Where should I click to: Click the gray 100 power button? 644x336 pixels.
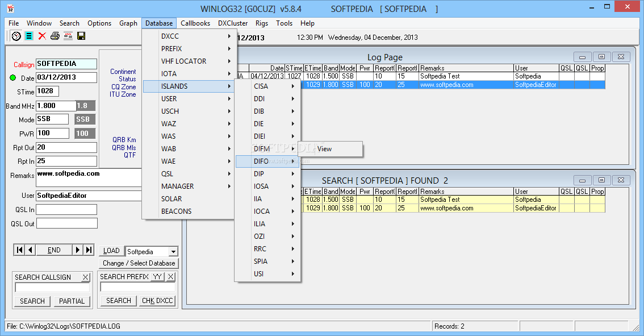point(85,133)
